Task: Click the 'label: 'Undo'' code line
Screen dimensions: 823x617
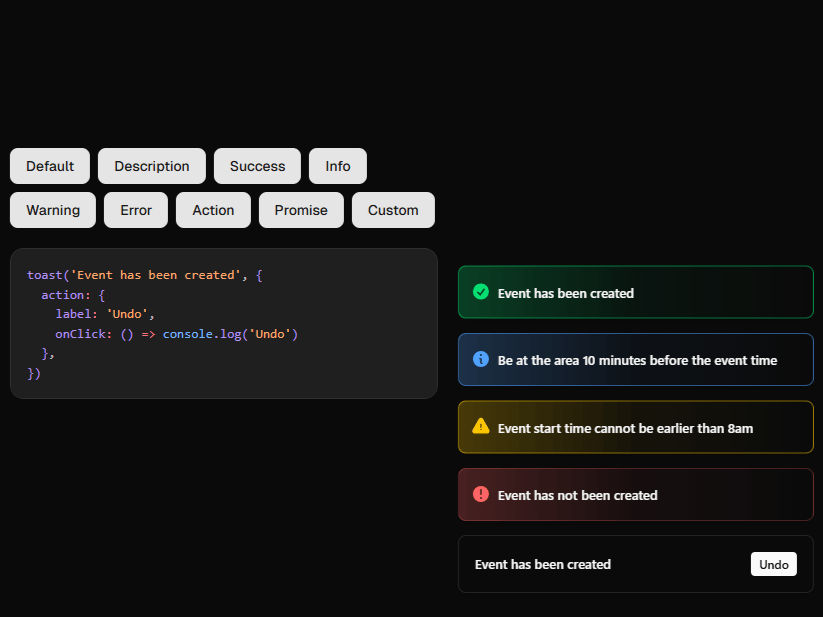Action: 105,314
